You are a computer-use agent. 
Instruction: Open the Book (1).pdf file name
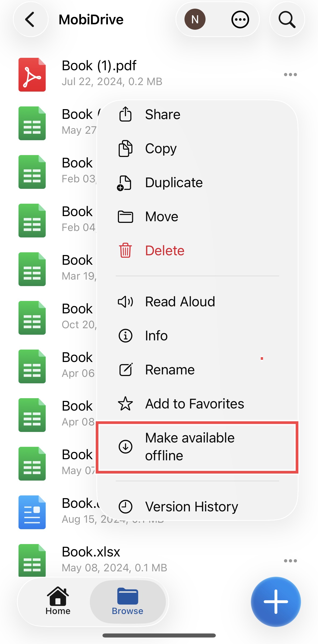point(99,66)
